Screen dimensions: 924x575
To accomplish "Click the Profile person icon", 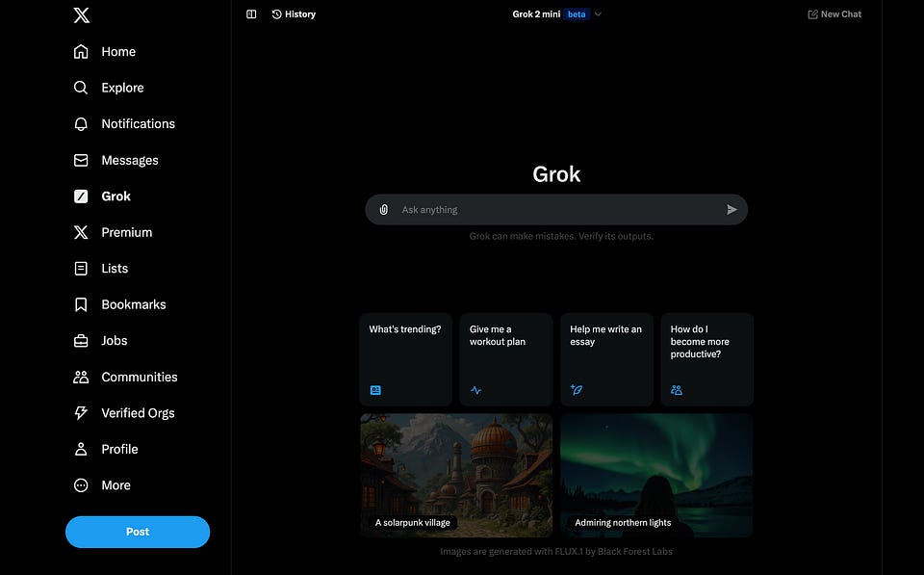I will click(x=81, y=449).
